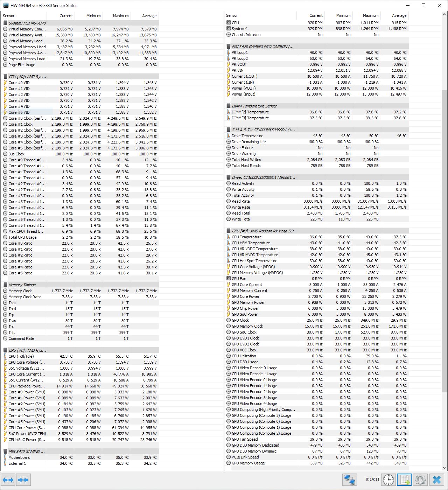The height and width of the screenshot is (490, 448).
Task: Select the Core #1 Clock row
Action: pos(80,124)
